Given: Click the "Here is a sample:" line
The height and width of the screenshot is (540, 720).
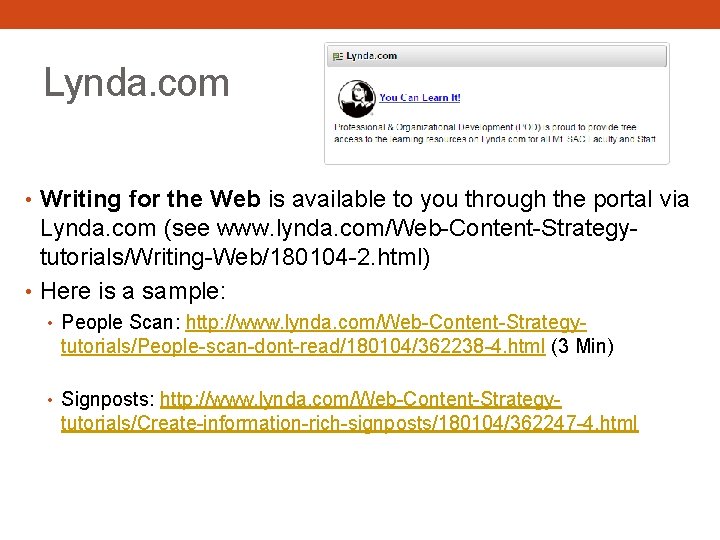Looking at the screenshot, I should [133, 291].
